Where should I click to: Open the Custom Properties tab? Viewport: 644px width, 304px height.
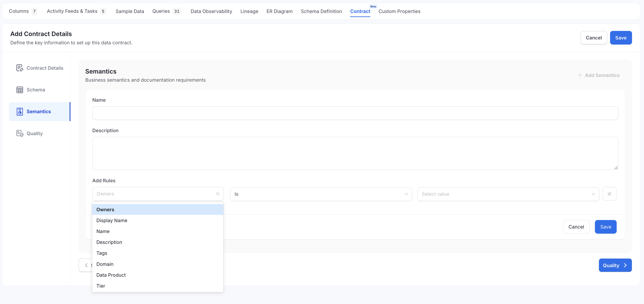[x=399, y=11]
